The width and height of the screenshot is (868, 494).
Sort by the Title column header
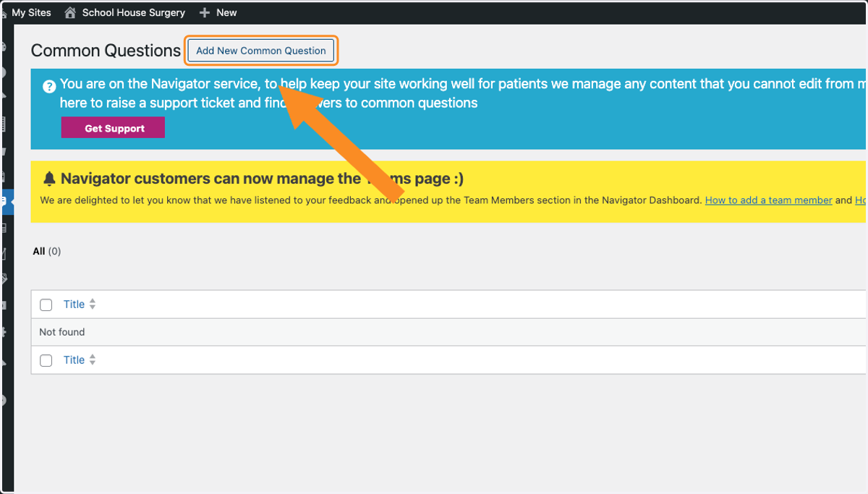click(x=74, y=305)
